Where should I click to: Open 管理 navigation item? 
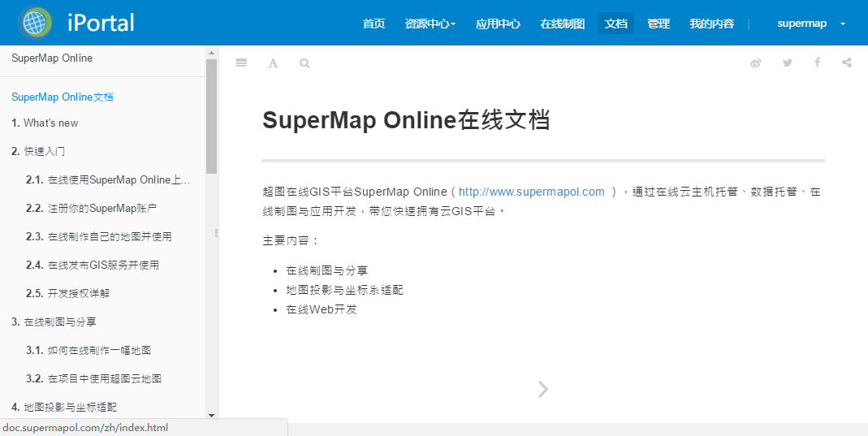pyautogui.click(x=659, y=24)
